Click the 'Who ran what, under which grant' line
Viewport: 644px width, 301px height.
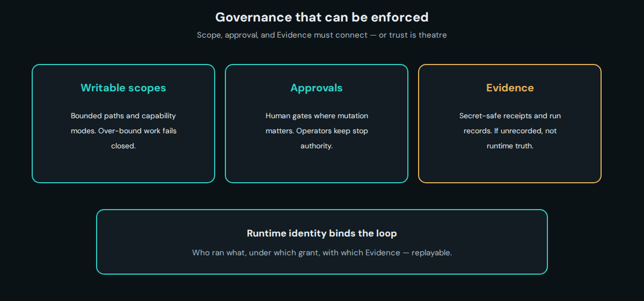322,253
